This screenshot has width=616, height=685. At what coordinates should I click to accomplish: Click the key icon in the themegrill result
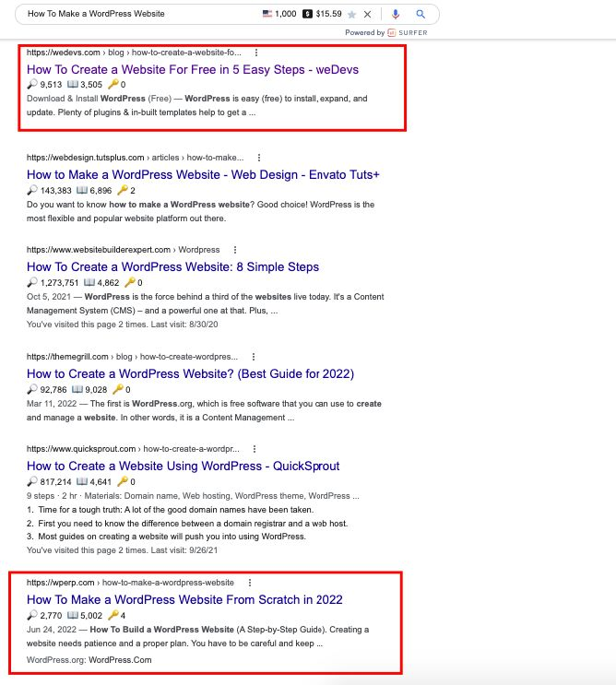pyautogui.click(x=118, y=389)
